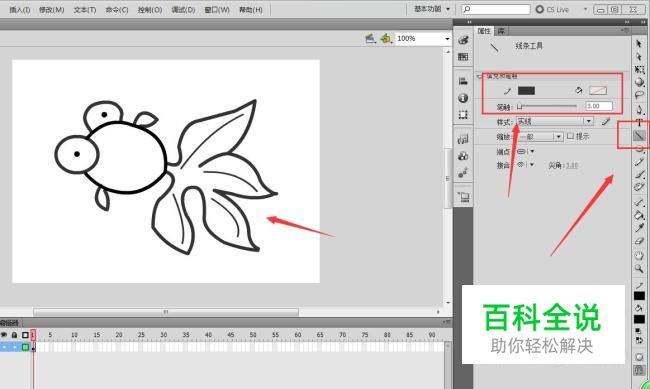Screen dimensions: 650x389
Task: Select the Text tool
Action: tap(639, 123)
